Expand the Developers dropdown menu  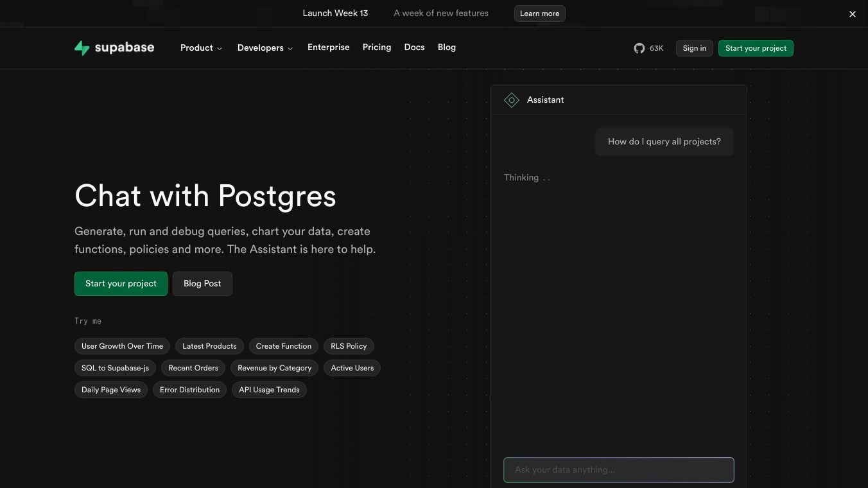[x=265, y=48]
